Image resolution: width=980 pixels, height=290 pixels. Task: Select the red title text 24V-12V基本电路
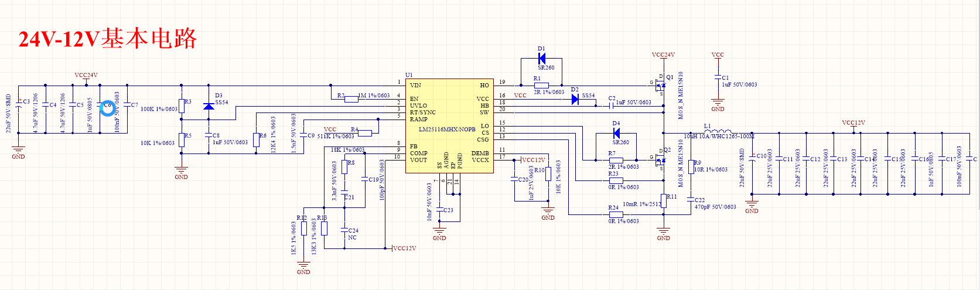tap(108, 39)
